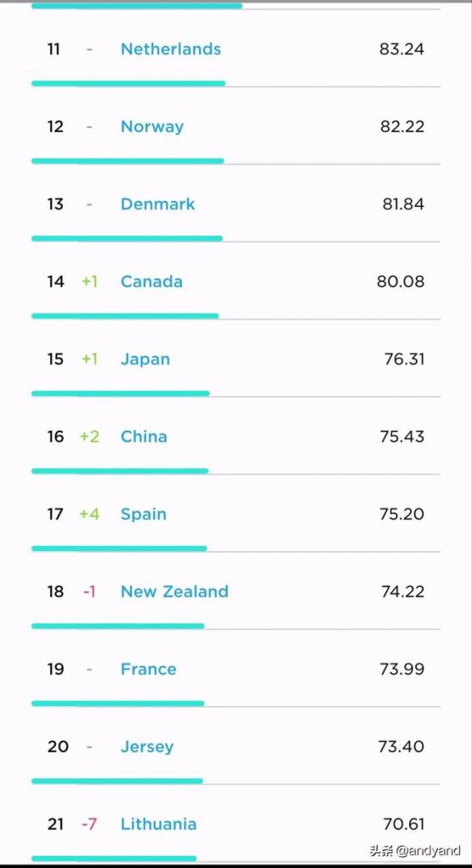The image size is (472, 868).
Task: Open the Netherlands country link
Action: pyautogui.click(x=170, y=49)
